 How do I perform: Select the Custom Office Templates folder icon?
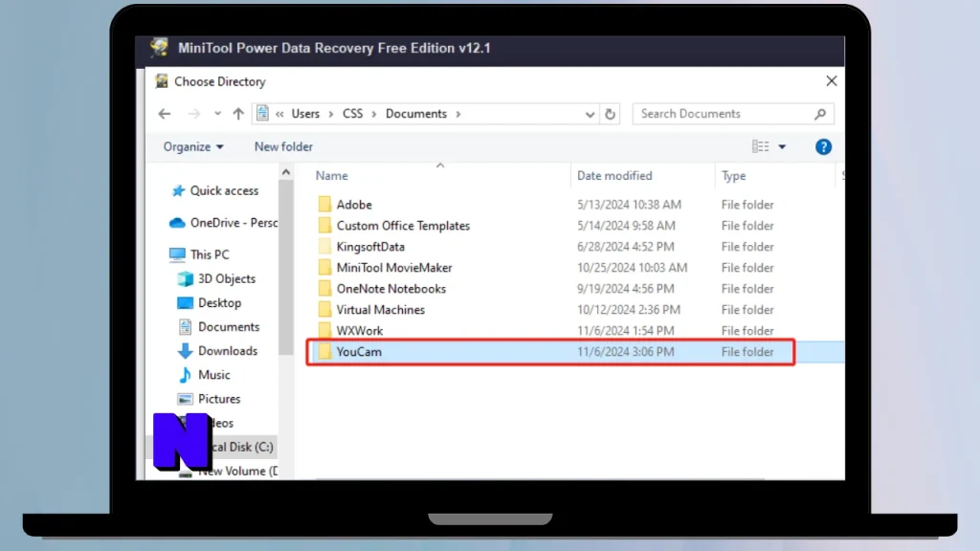pyautogui.click(x=324, y=226)
